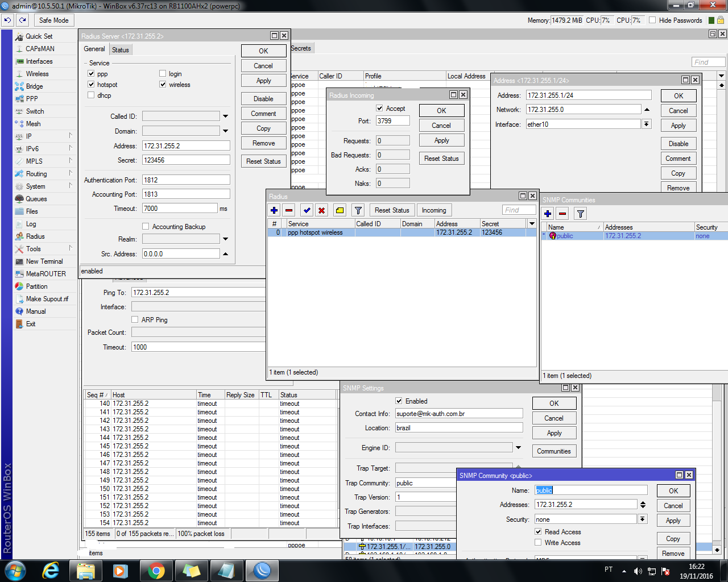Viewport: 728px width, 582px height.
Task: Enable the dhcp service checkbox
Action: click(91, 95)
